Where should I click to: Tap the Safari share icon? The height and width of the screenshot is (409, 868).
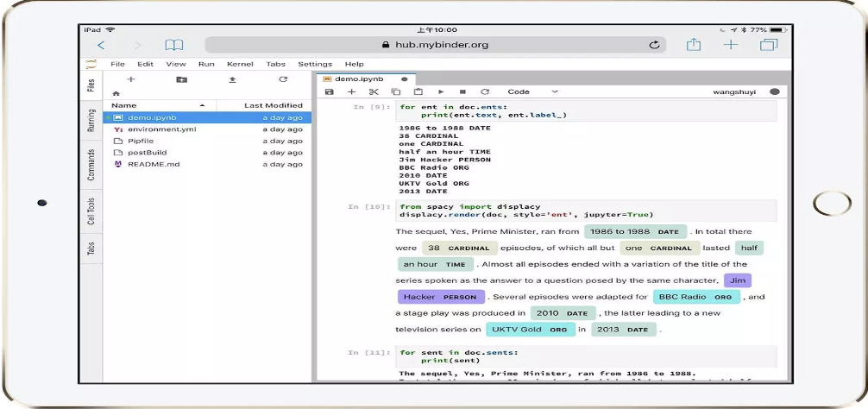point(694,45)
